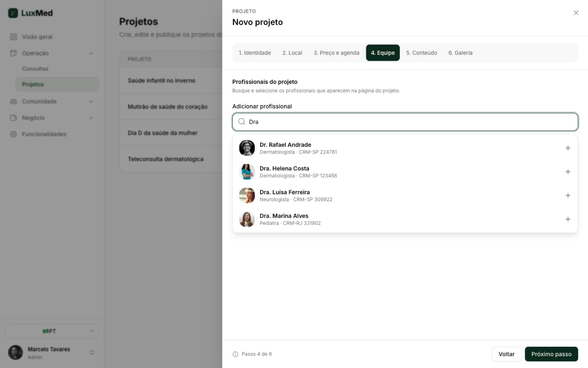Click the search magnifier icon
588x368 pixels.
point(242,121)
